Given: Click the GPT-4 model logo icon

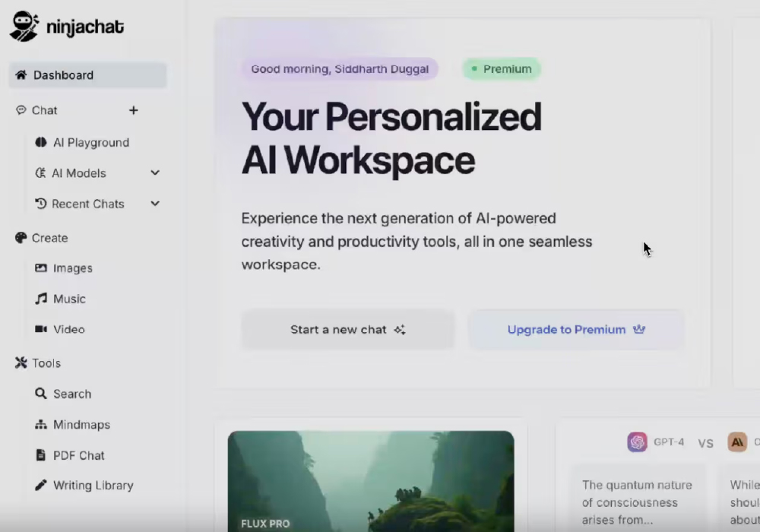Looking at the screenshot, I should (x=637, y=442).
